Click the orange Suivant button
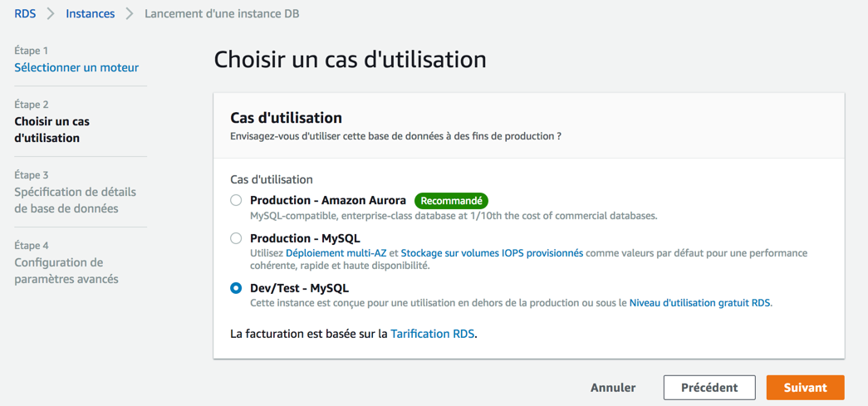868x406 pixels. click(x=805, y=388)
